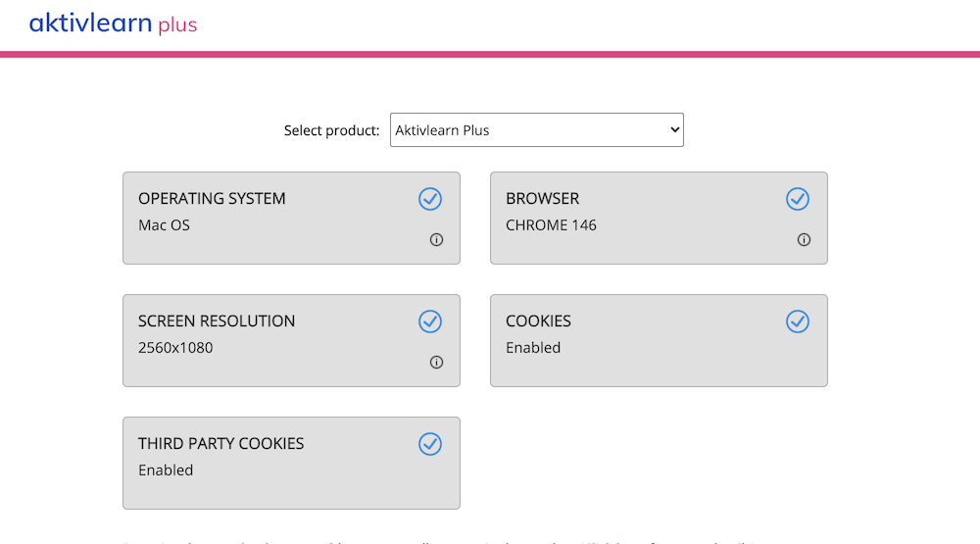Image resolution: width=980 pixels, height=544 pixels.
Task: Click the aktivlearn plus logo
Action: tap(113, 24)
